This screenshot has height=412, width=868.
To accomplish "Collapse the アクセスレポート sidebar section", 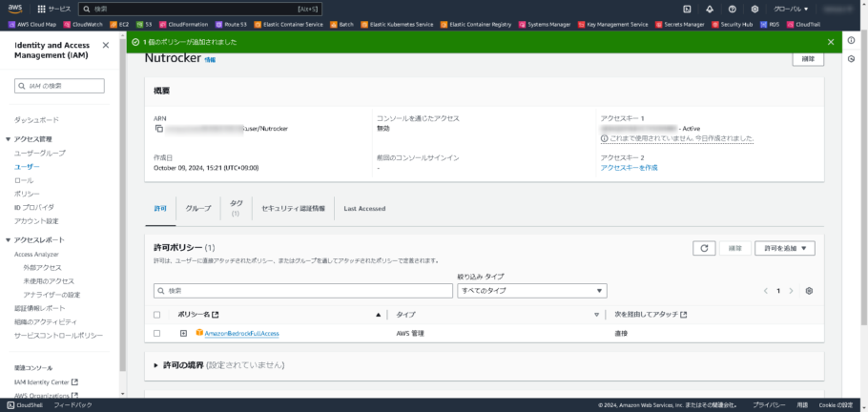I will 8,239.
